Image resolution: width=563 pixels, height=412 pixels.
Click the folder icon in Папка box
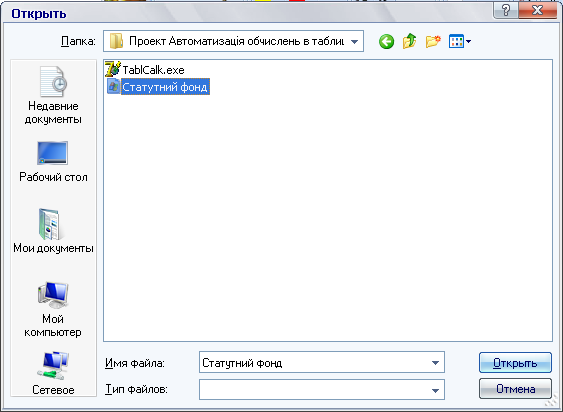point(116,41)
